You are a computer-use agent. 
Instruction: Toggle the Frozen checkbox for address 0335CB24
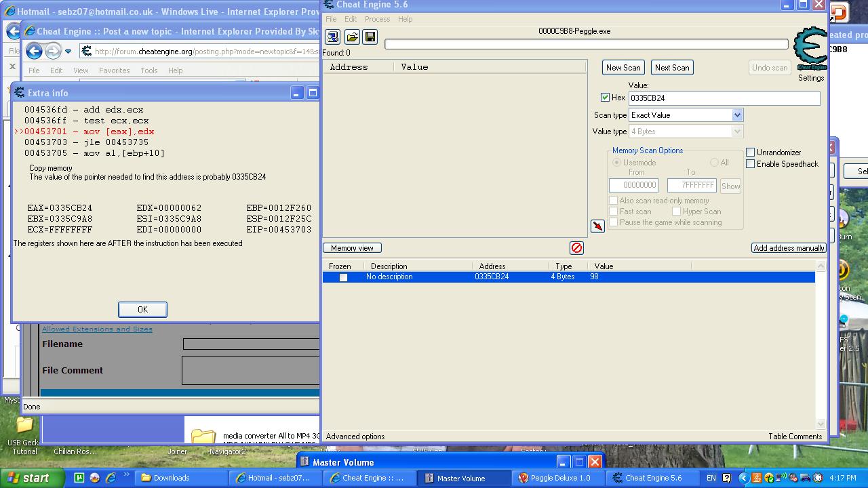[x=343, y=277]
